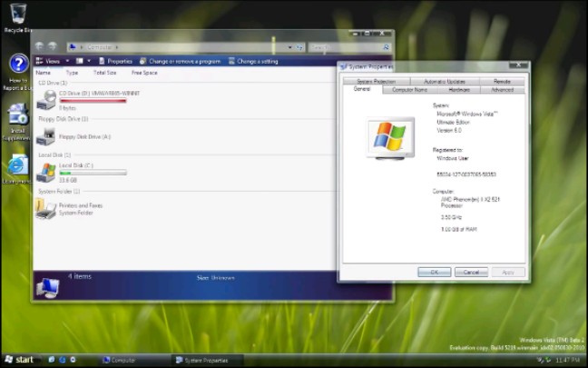This screenshot has height=368, width=588.
Task: Click the Back arrow in Computer window
Action: pos(39,46)
